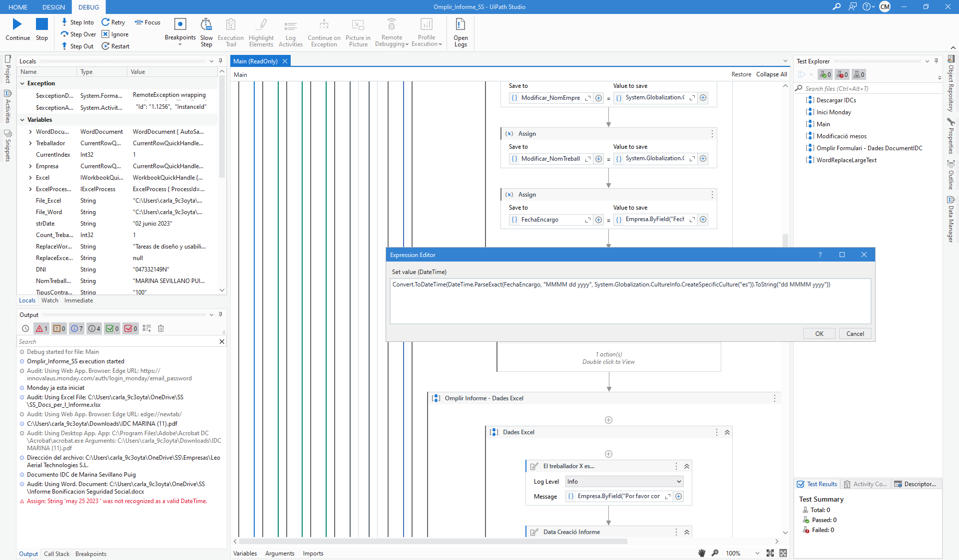Stop the debugging session
The height and width of the screenshot is (560, 959).
pyautogui.click(x=42, y=29)
